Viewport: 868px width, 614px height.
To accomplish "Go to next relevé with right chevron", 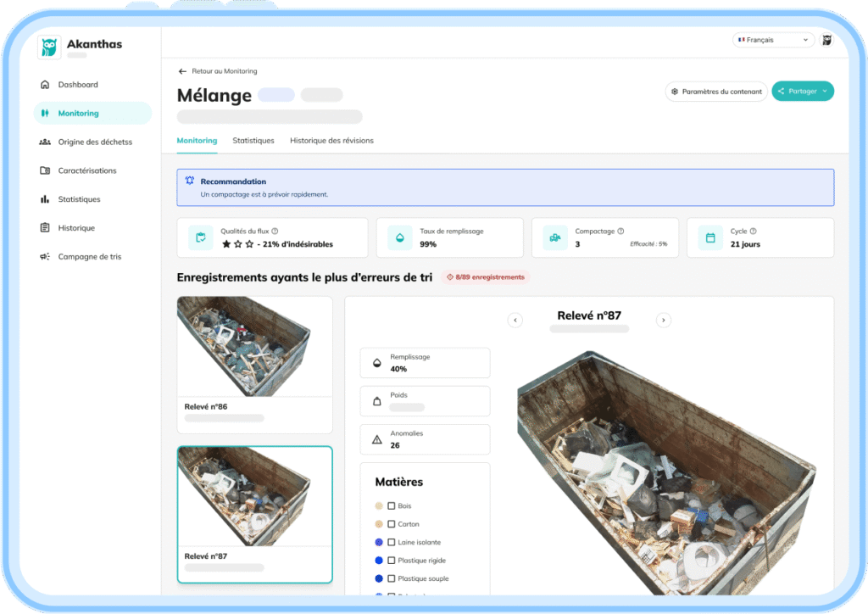I will [663, 320].
